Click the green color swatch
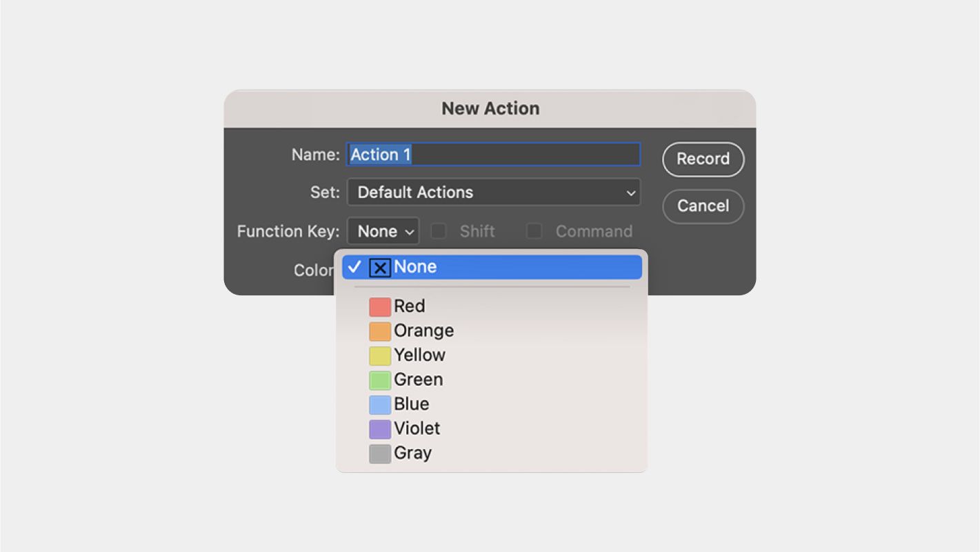This screenshot has height=552, width=980. (x=380, y=380)
